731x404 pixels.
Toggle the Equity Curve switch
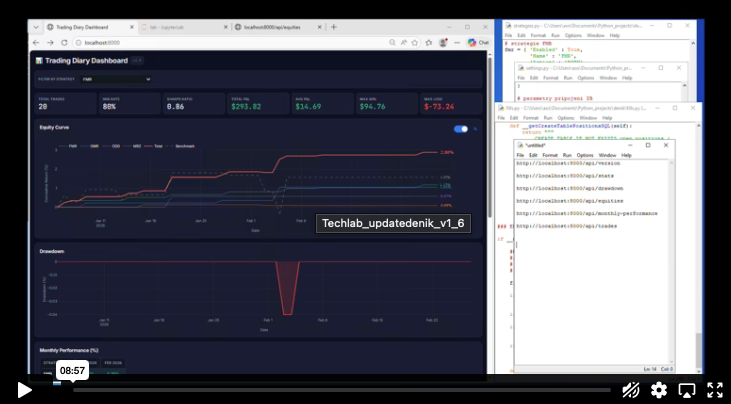click(x=461, y=129)
